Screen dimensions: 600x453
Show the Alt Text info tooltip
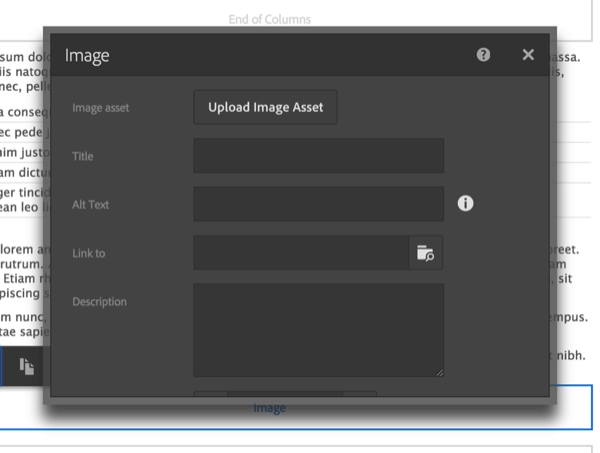click(465, 203)
